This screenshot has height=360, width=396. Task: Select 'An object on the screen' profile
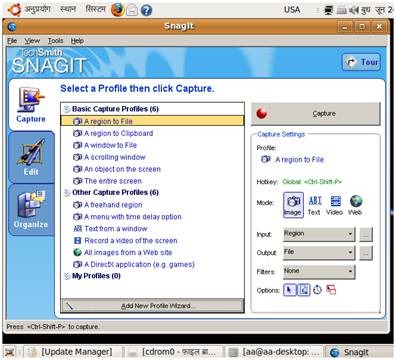tap(122, 169)
